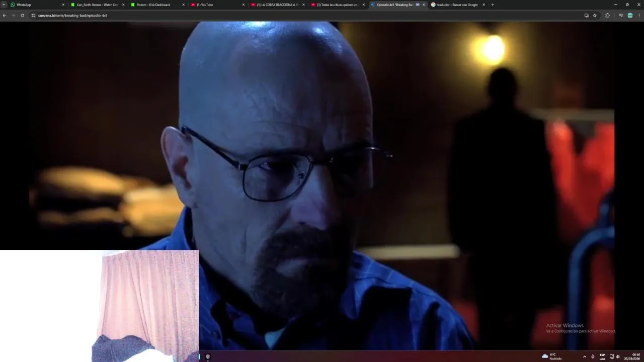Open the volume speaker tray icon
The width and height of the screenshot is (644, 362).
coord(617,356)
